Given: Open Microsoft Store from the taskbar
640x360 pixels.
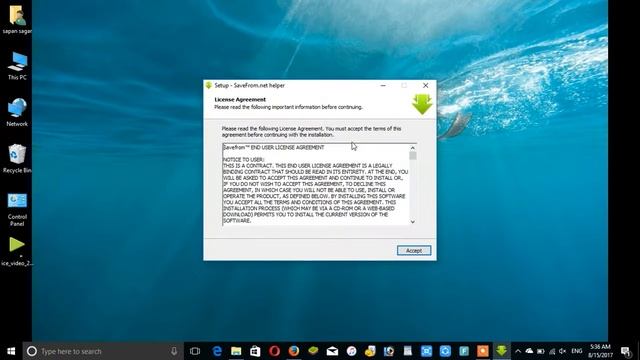Looking at the screenshot, I should tap(255, 351).
